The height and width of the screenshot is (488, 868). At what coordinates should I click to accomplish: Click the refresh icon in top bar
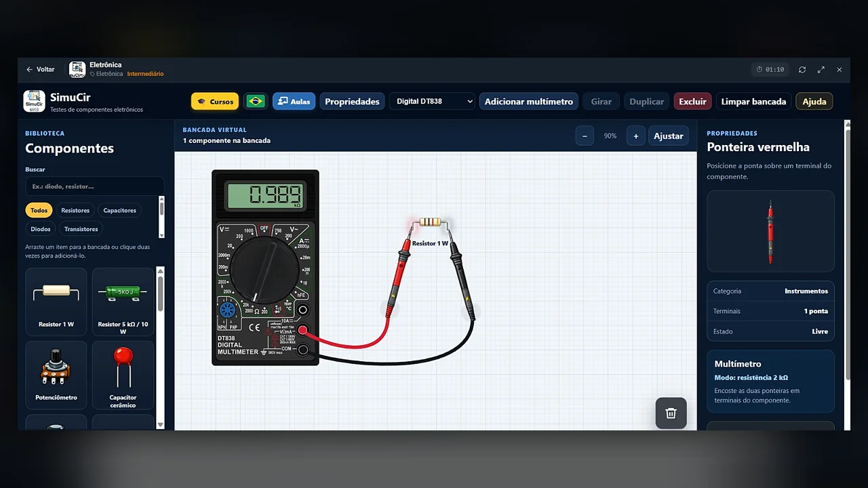(x=802, y=70)
